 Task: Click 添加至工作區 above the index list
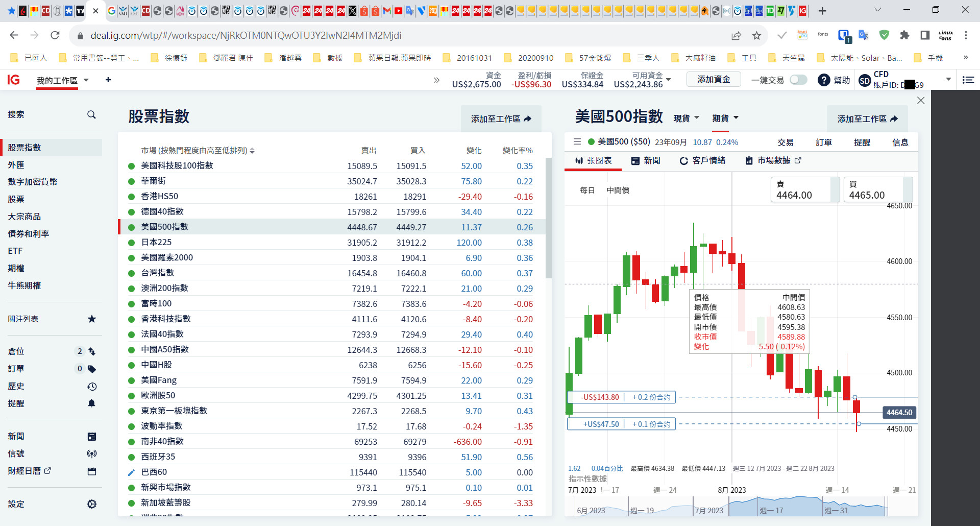pyautogui.click(x=501, y=119)
